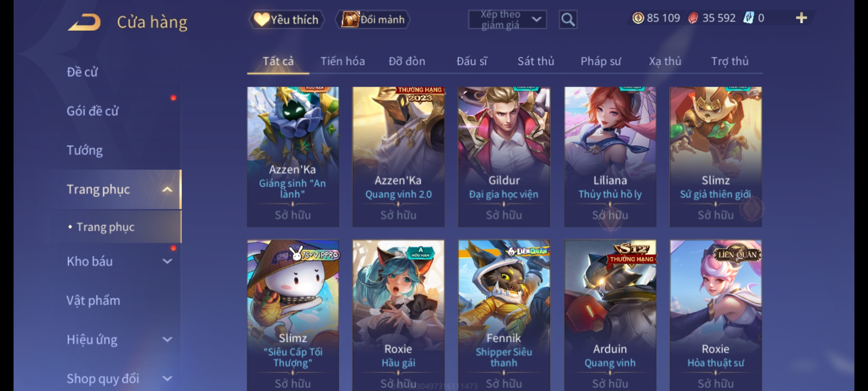The height and width of the screenshot is (391, 868).
Task: Go to Tướng in the sidebar
Action: pos(85,150)
